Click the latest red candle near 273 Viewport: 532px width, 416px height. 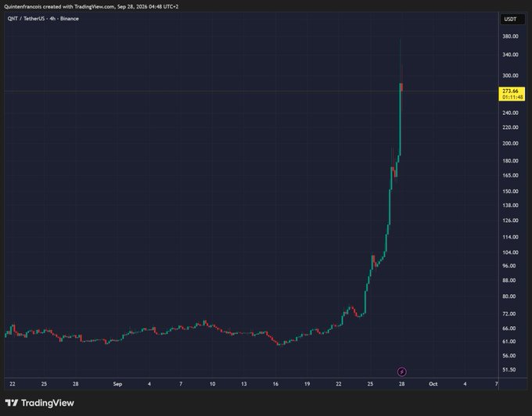tap(402, 87)
